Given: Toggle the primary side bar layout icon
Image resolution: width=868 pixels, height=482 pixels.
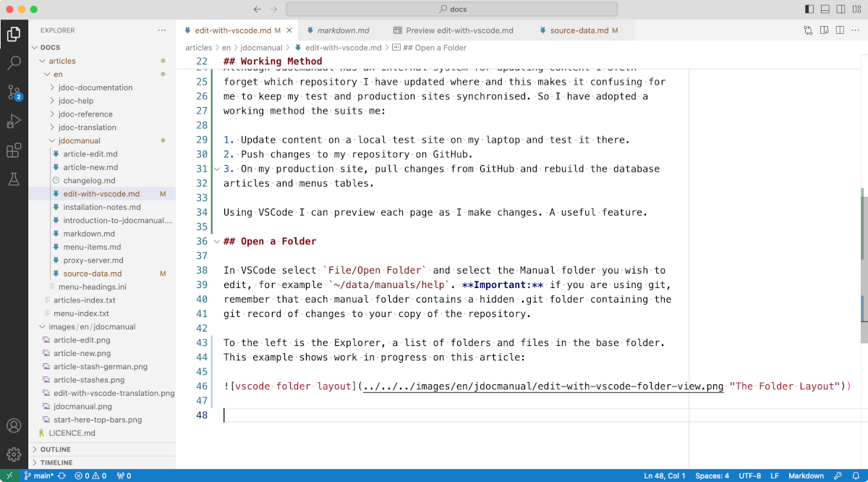Looking at the screenshot, I should click(x=809, y=9).
